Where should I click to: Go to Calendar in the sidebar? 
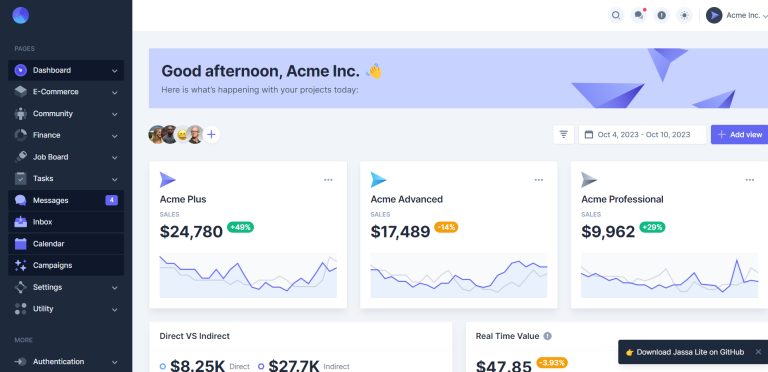point(66,244)
